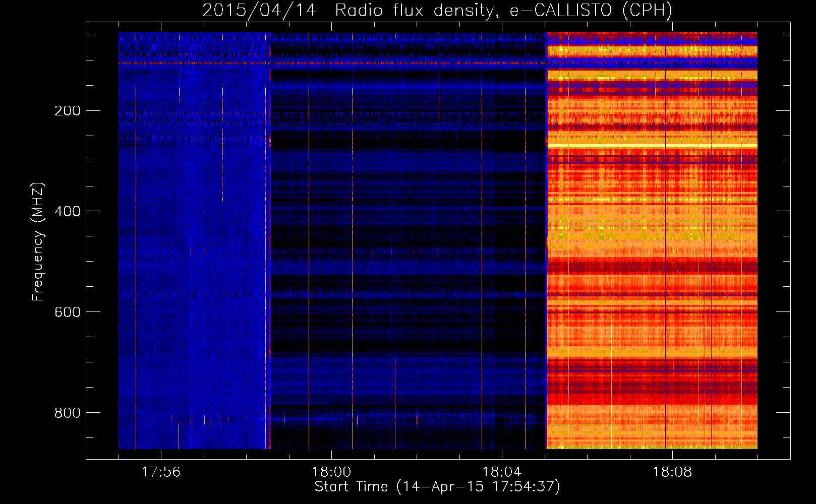
Task: Click the plot title with date 2015/04/14
Action: click(x=437, y=11)
